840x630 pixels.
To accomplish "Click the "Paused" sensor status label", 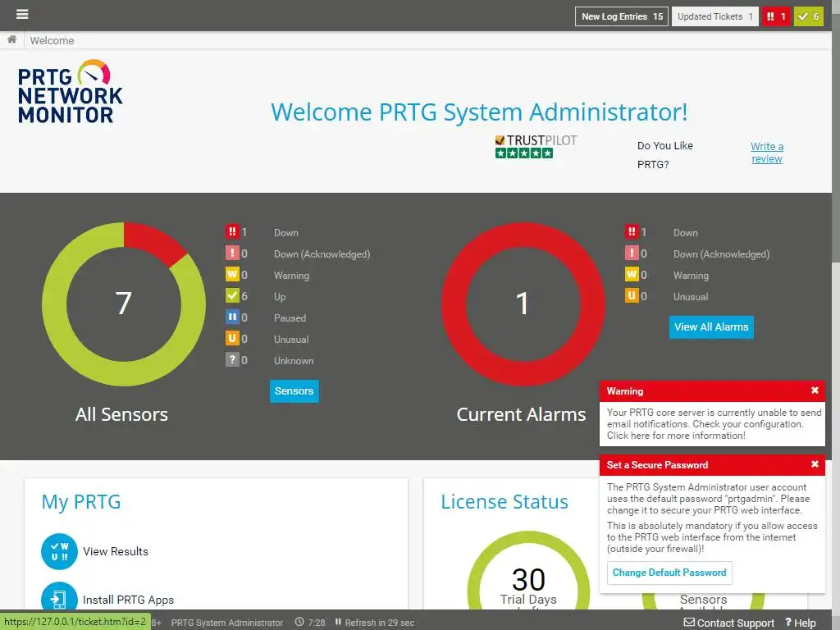I will click(290, 318).
